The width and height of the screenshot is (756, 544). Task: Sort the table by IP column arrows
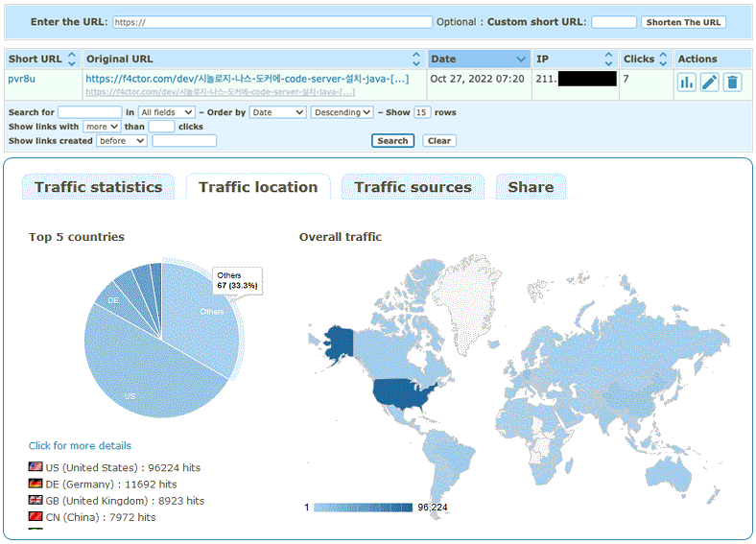coord(608,59)
